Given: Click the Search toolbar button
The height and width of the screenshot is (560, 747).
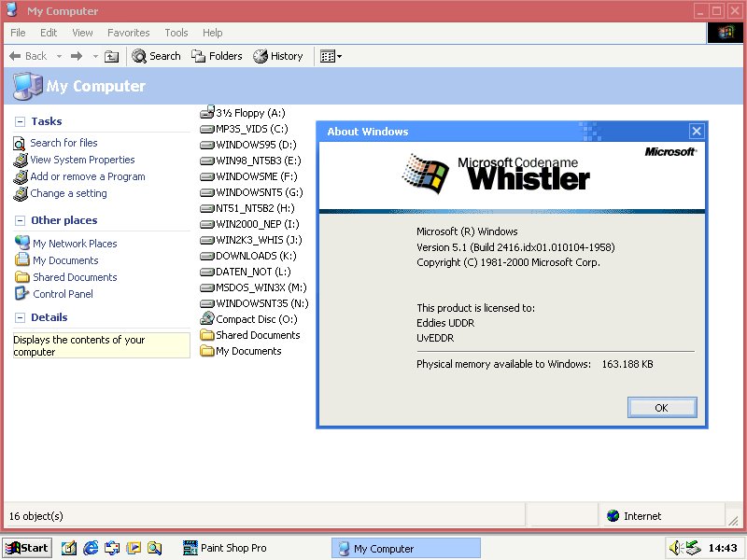Looking at the screenshot, I should tap(156, 56).
